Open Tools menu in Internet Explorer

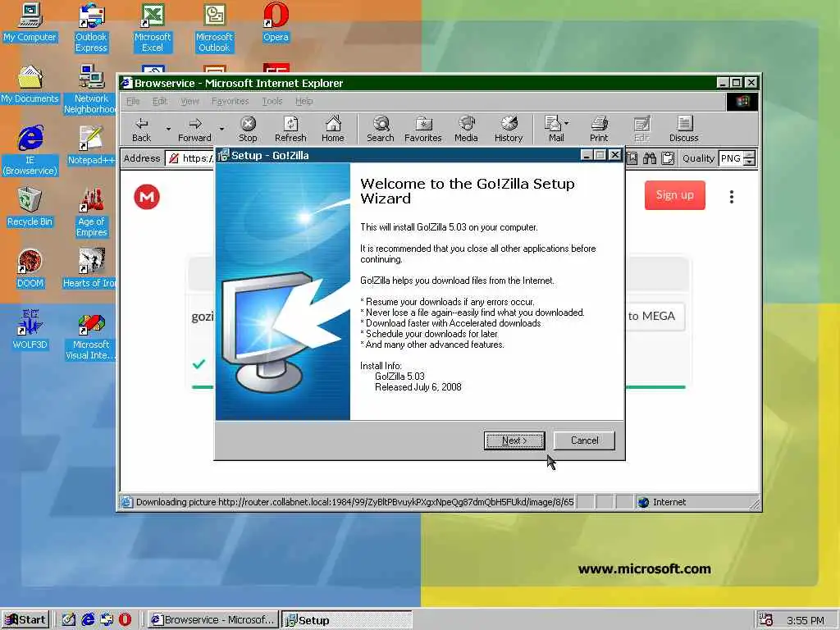click(x=272, y=101)
